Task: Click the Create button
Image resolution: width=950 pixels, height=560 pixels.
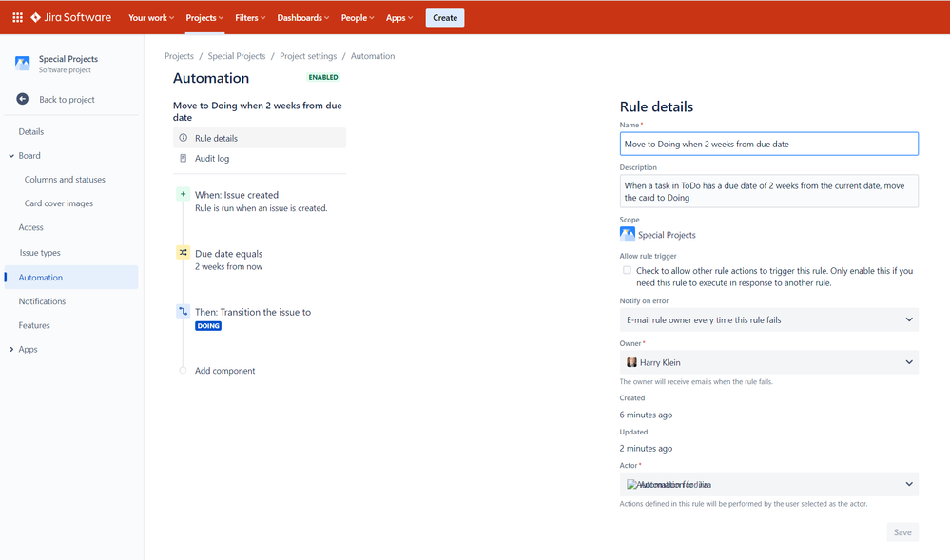Action: coord(445,17)
